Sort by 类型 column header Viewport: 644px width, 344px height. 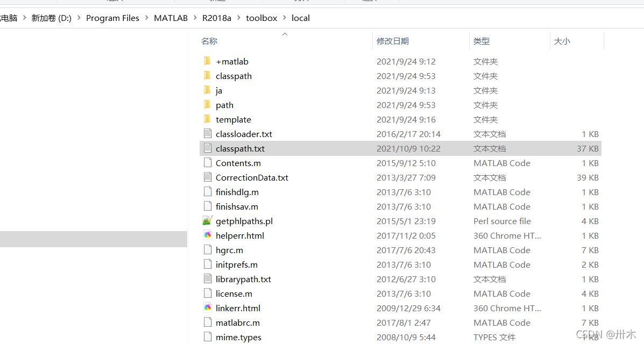tap(482, 41)
